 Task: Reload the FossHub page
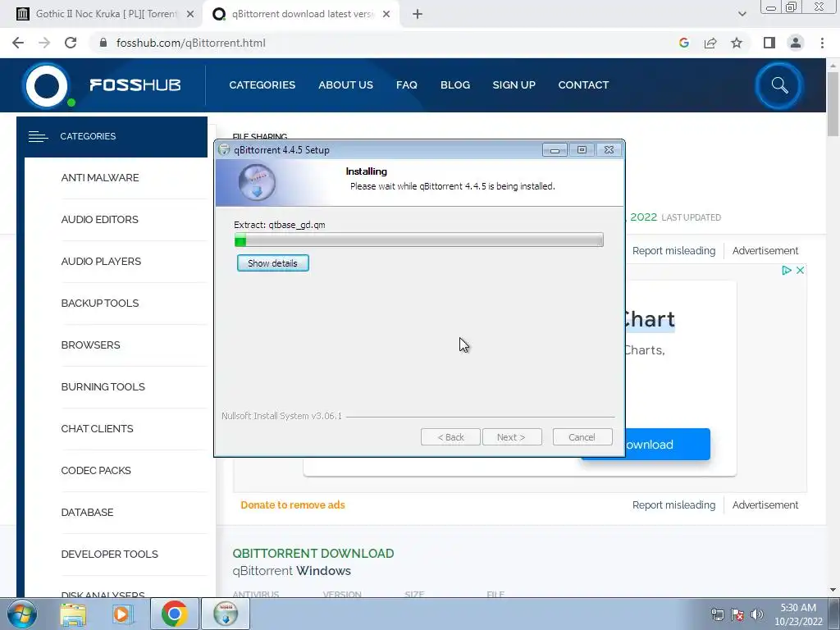71,43
